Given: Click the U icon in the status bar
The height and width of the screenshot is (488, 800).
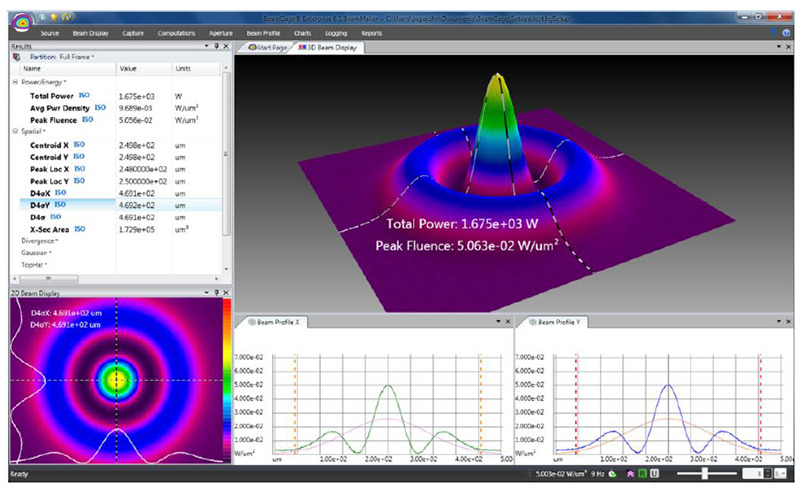Looking at the screenshot, I should 653,473.
